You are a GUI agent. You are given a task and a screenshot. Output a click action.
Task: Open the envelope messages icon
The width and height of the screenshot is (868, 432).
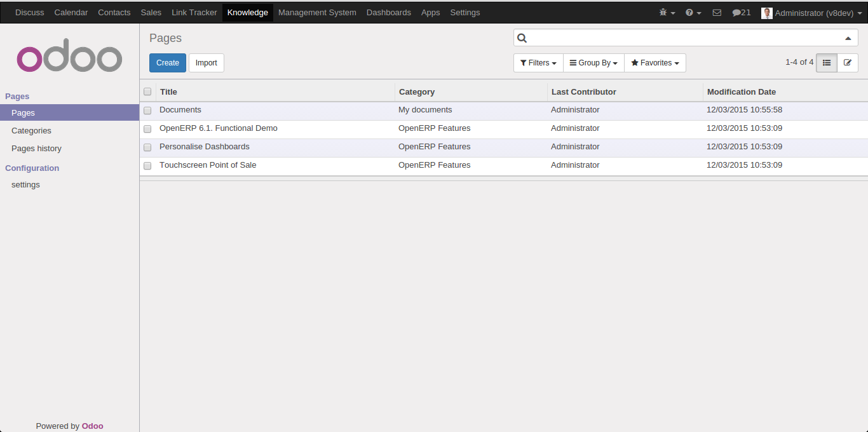pos(717,13)
